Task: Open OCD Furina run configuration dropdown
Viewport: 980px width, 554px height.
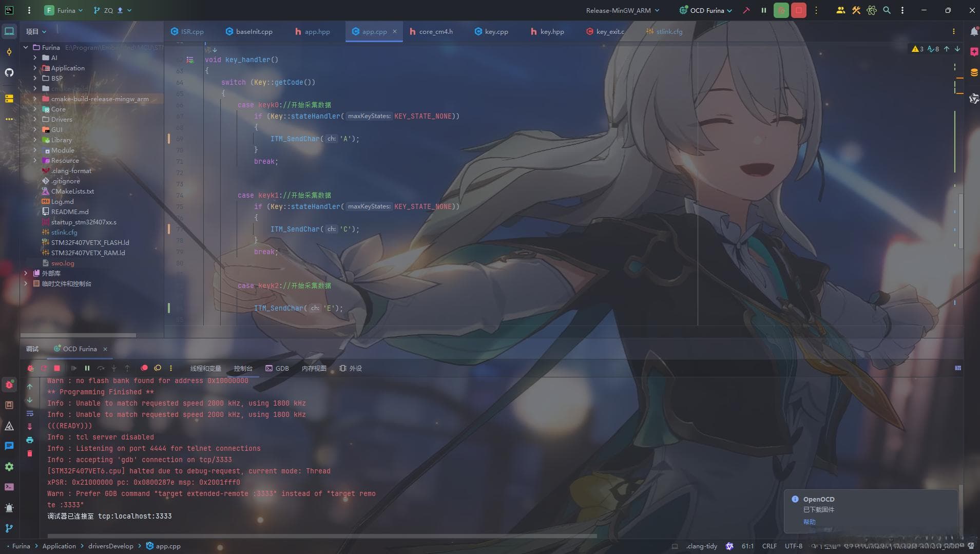Action: [706, 10]
